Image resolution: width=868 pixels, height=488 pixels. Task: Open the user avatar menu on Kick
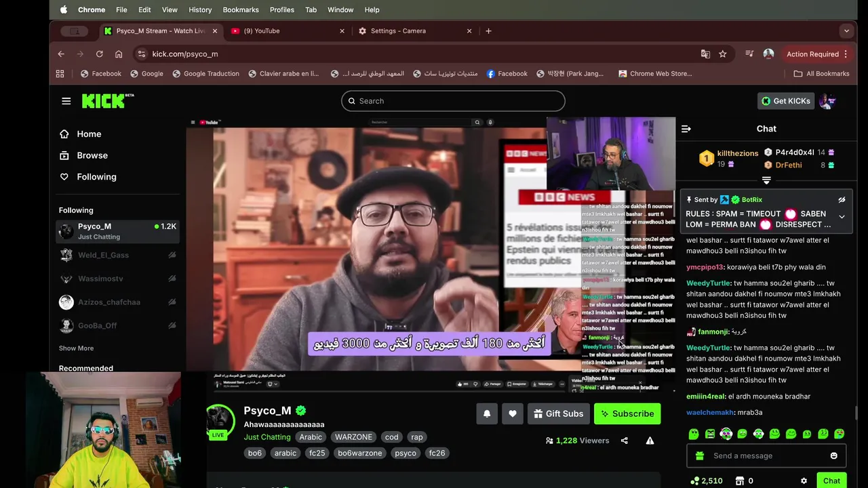[x=827, y=101]
